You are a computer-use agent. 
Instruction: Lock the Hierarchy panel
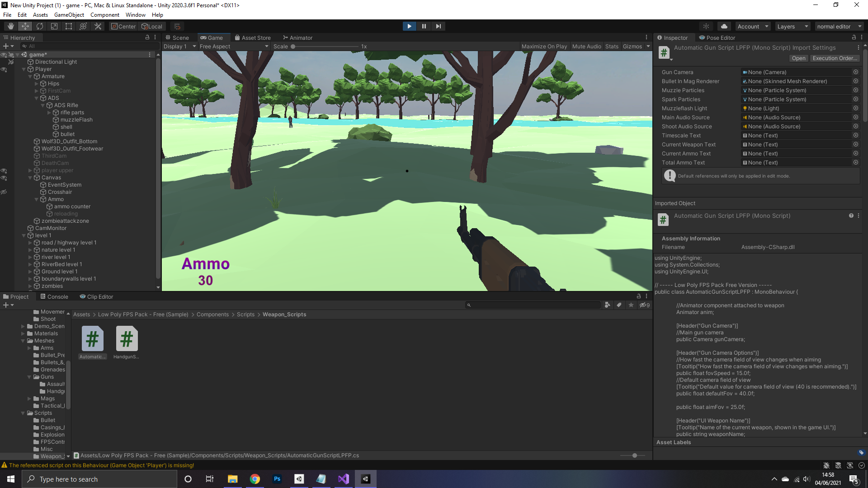147,38
